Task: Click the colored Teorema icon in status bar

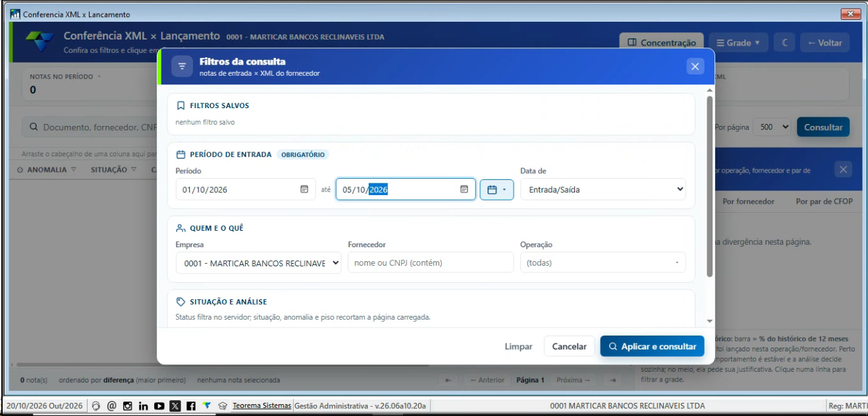Action: [207, 405]
